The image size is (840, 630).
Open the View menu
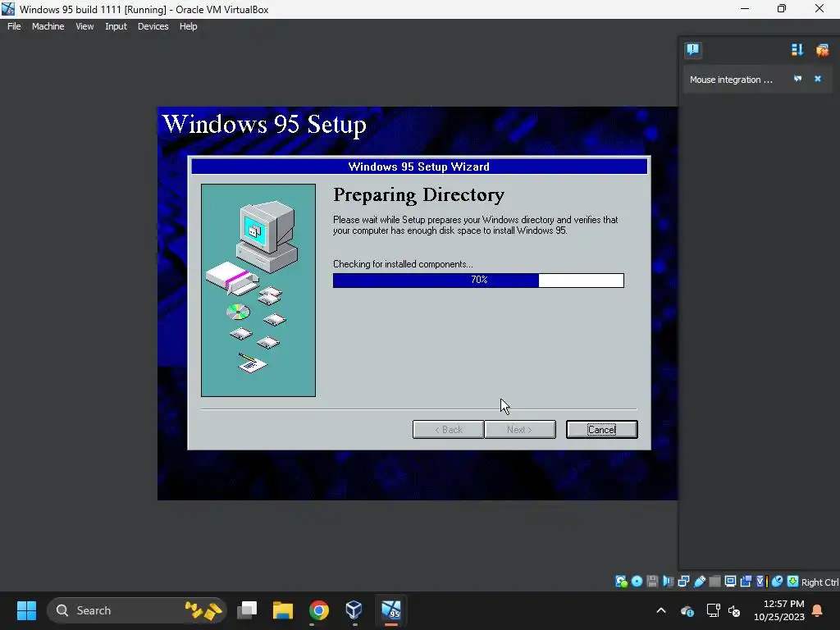[84, 26]
